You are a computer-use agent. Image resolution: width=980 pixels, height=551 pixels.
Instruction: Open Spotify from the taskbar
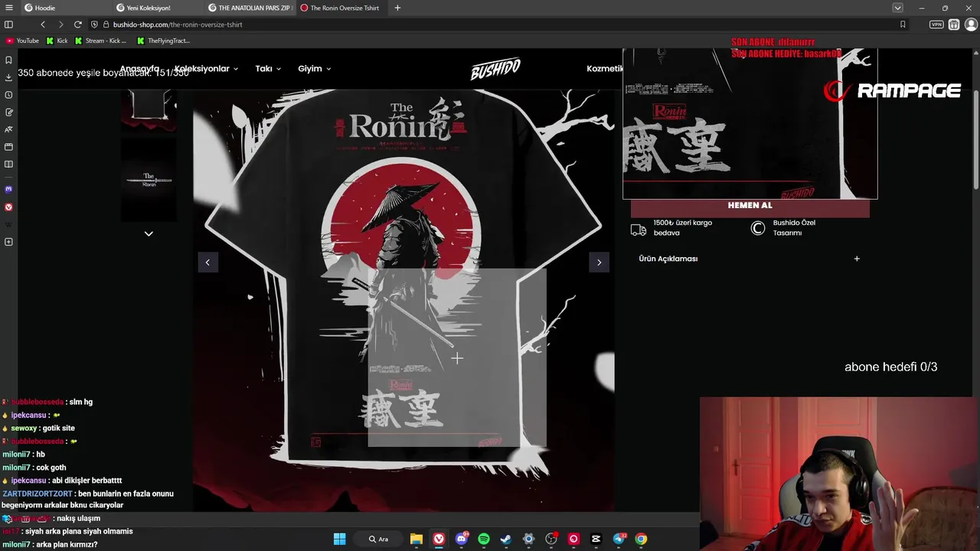click(484, 539)
